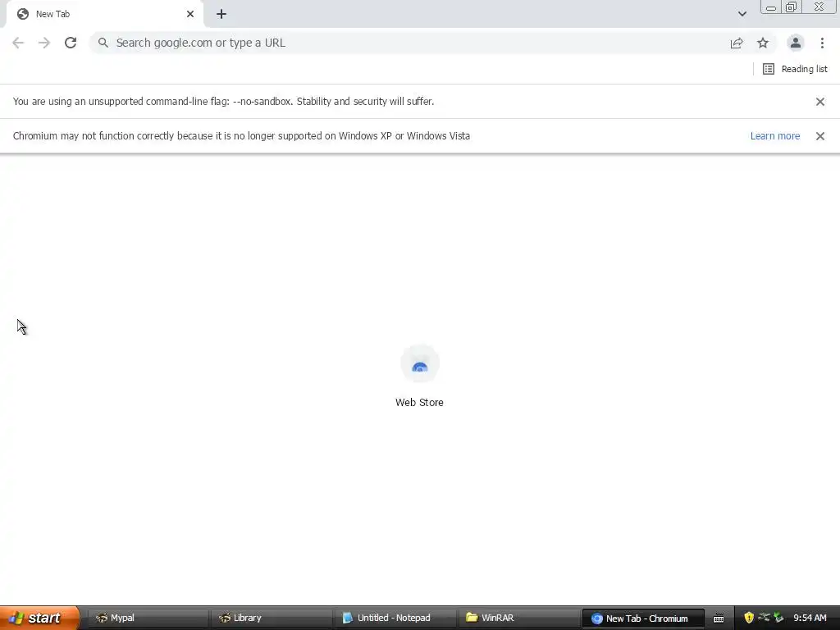The image size is (840, 630).
Task: Open the Chromium three-dot menu
Action: 822,43
